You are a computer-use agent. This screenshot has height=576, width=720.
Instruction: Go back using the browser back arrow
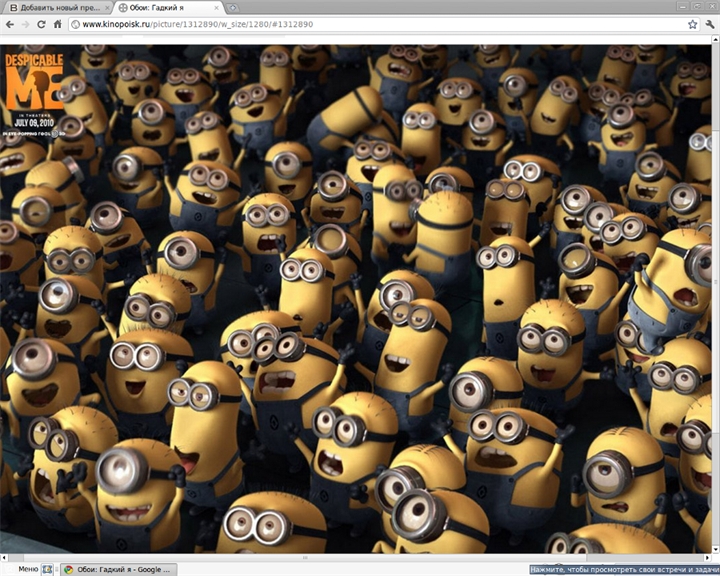point(10,24)
